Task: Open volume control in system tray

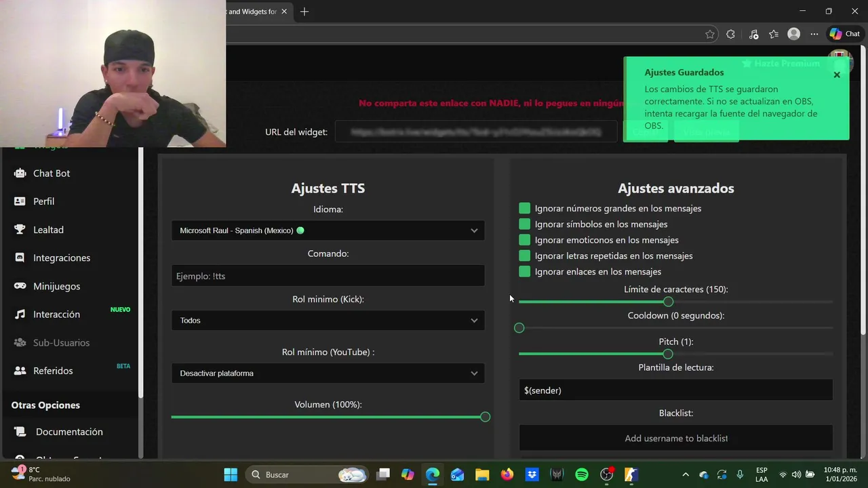Action: point(796,474)
